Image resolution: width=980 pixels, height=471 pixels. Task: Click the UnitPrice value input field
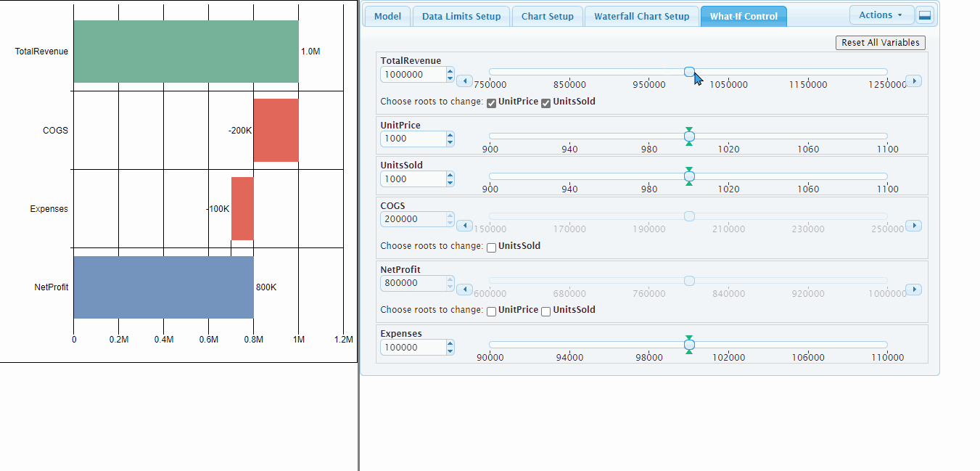(413, 139)
